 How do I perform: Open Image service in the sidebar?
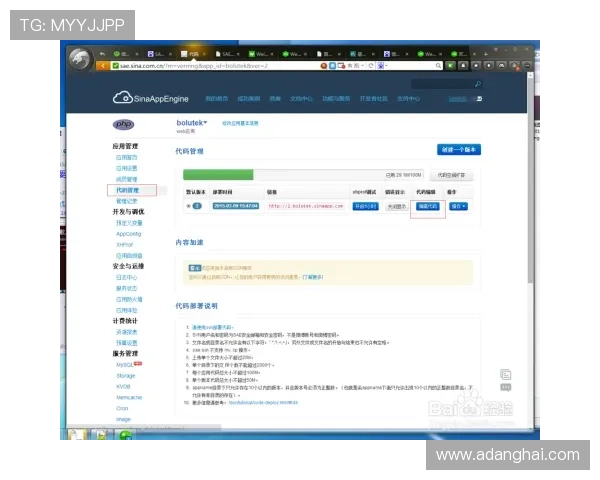click(123, 420)
